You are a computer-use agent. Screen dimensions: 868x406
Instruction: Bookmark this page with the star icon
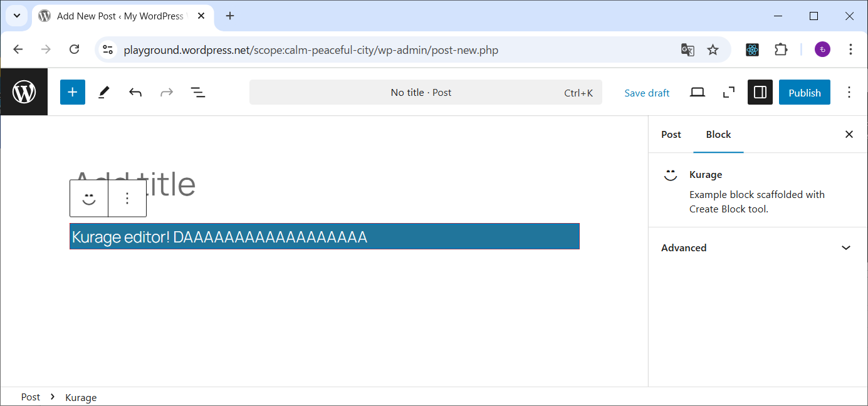click(713, 49)
